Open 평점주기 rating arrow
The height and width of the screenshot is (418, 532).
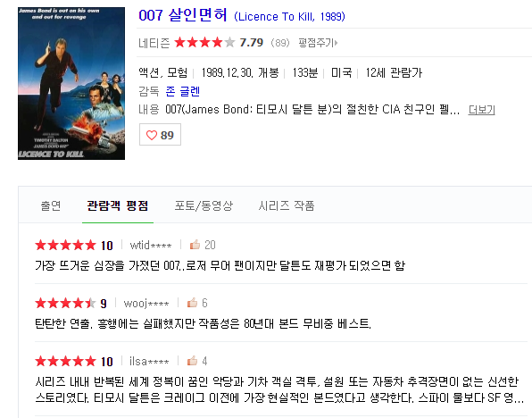(x=318, y=43)
